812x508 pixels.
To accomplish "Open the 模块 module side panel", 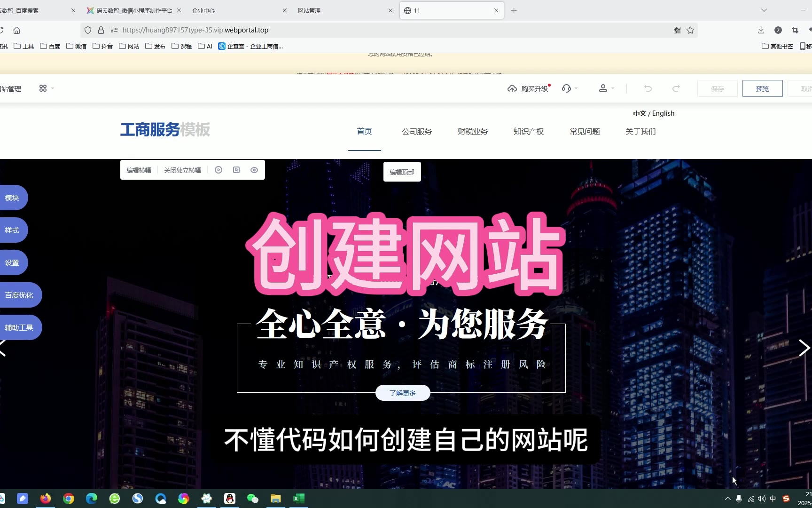I will coord(13,198).
